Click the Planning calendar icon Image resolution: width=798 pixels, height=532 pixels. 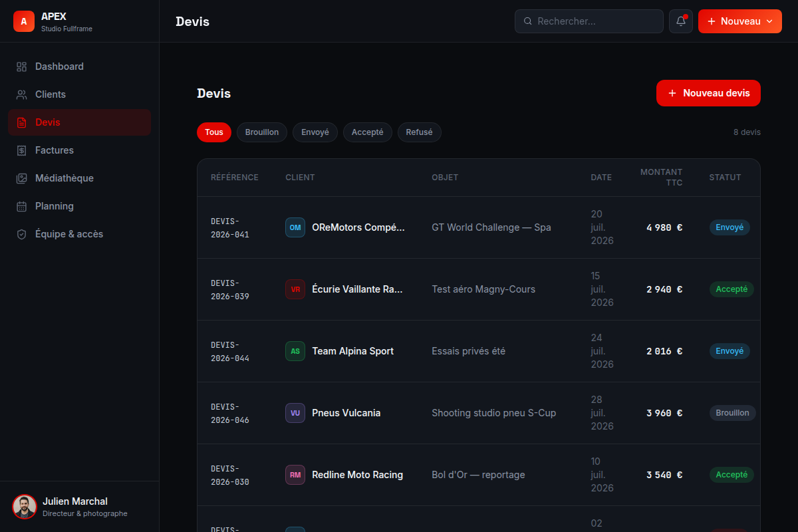(x=22, y=206)
